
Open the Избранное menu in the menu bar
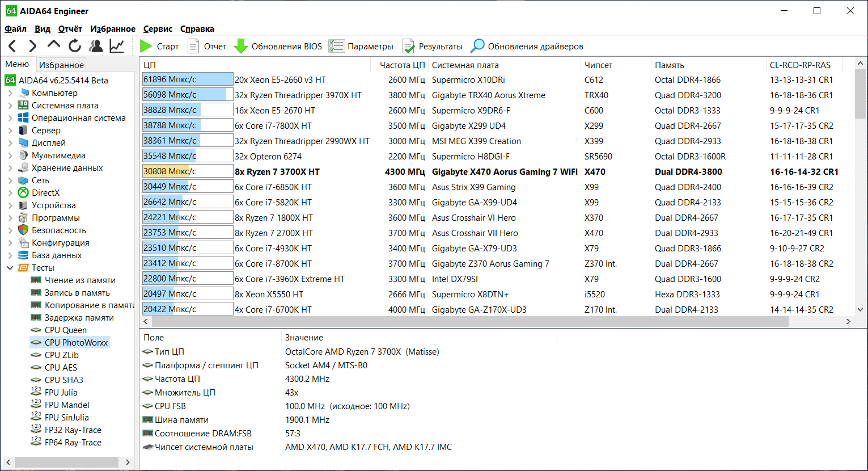(x=113, y=29)
